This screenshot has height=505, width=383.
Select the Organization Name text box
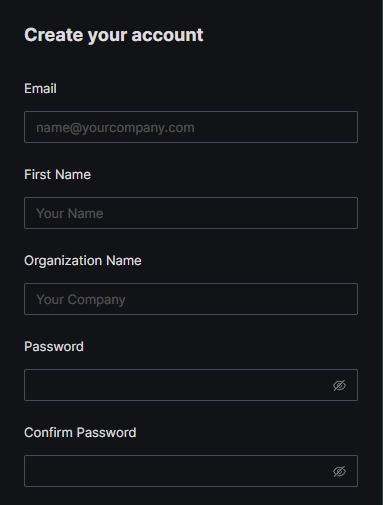[x=191, y=299]
